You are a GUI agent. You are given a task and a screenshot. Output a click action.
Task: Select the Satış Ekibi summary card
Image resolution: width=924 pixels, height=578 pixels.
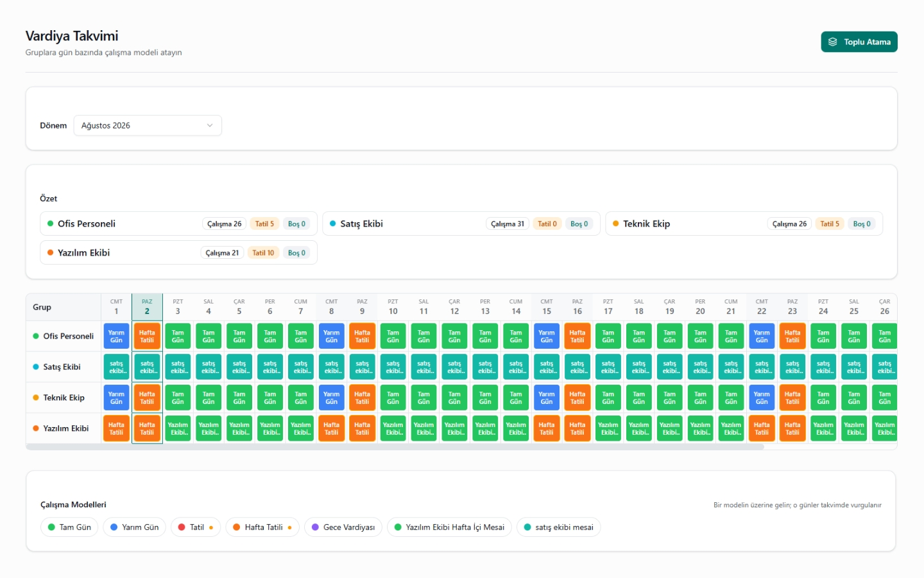(461, 223)
